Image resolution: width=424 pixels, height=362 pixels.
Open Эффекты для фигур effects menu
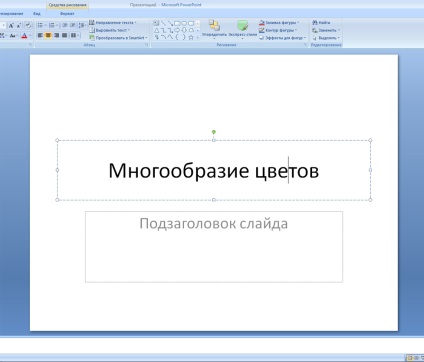pos(282,38)
